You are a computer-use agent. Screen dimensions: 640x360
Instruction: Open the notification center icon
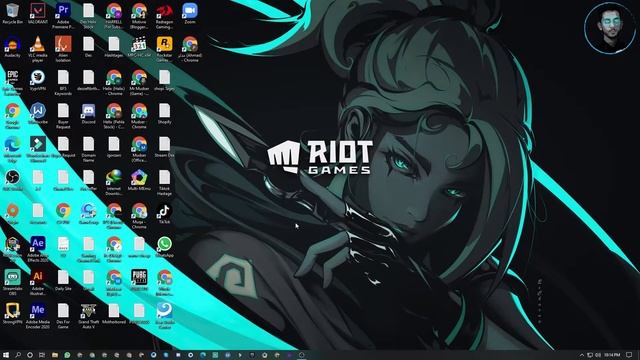(x=629, y=355)
